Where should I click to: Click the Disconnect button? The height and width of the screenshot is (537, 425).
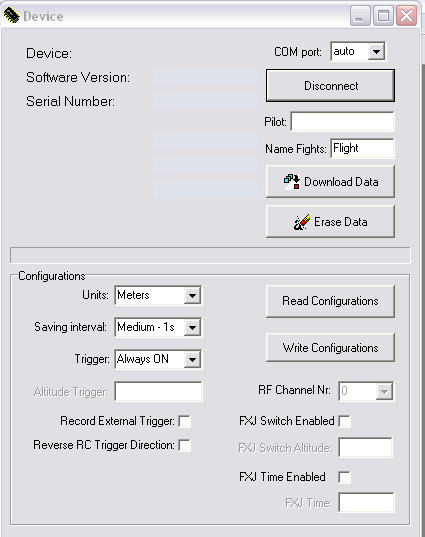(x=330, y=86)
